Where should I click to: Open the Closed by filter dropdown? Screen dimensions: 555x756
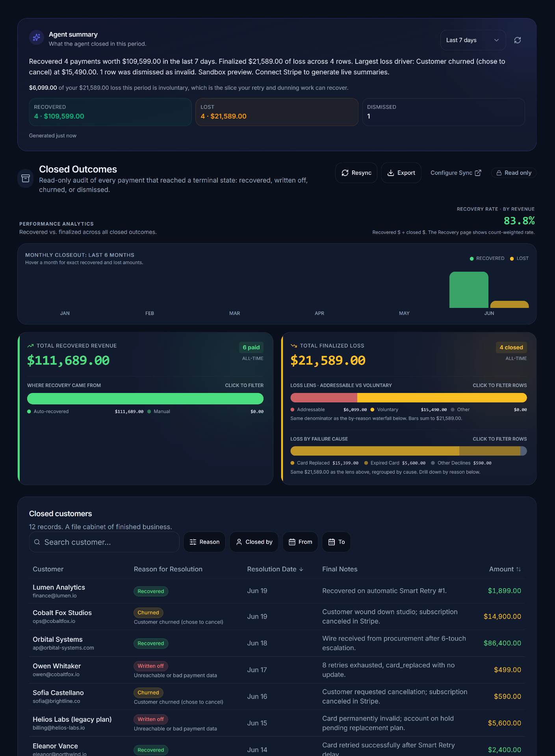pyautogui.click(x=254, y=542)
